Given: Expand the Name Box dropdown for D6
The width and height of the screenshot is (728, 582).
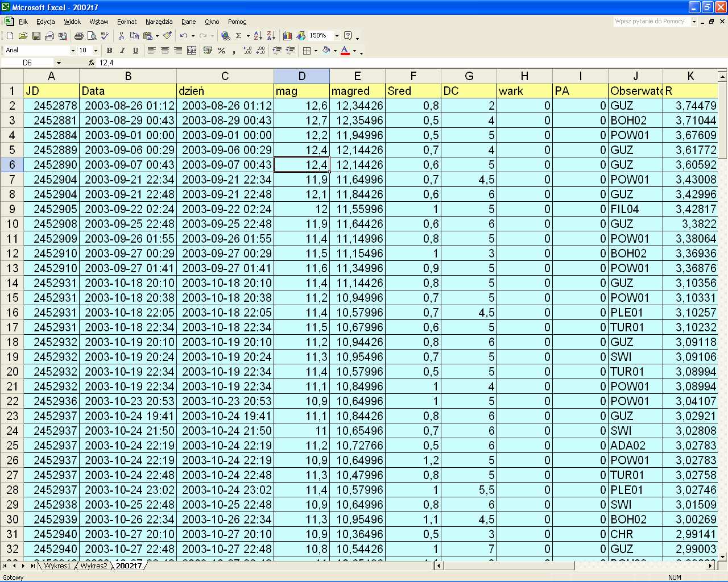Looking at the screenshot, I should point(59,63).
